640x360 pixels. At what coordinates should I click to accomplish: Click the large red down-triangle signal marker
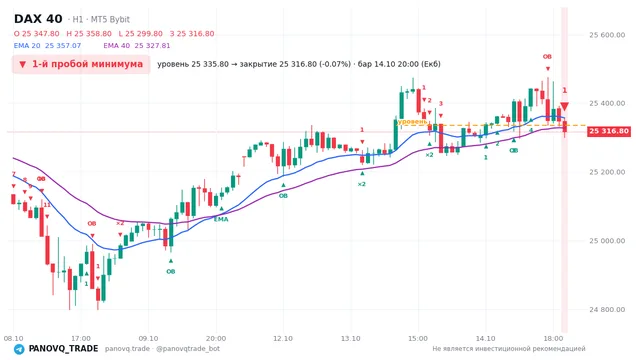(x=564, y=107)
